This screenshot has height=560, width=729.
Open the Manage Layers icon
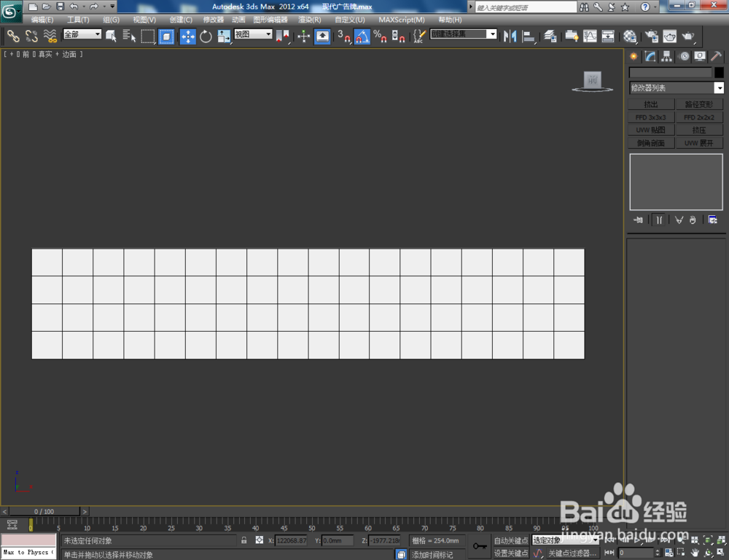pyautogui.click(x=550, y=36)
